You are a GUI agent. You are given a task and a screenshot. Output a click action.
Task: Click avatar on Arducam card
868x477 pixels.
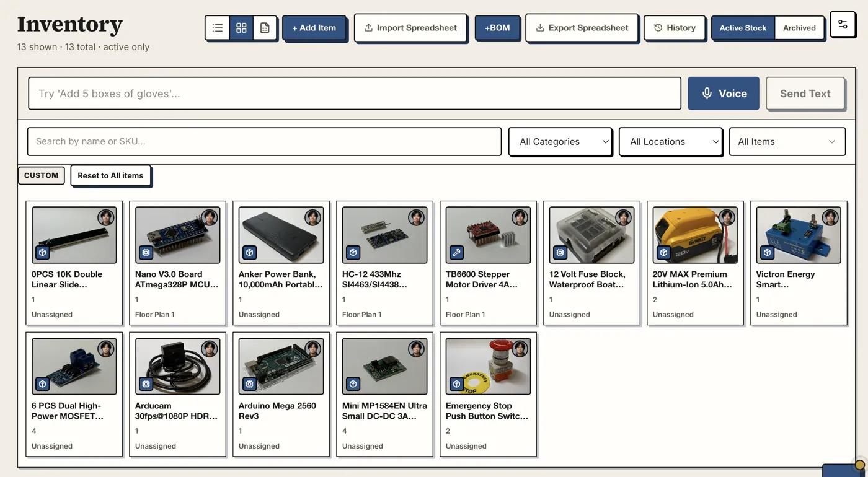point(210,349)
